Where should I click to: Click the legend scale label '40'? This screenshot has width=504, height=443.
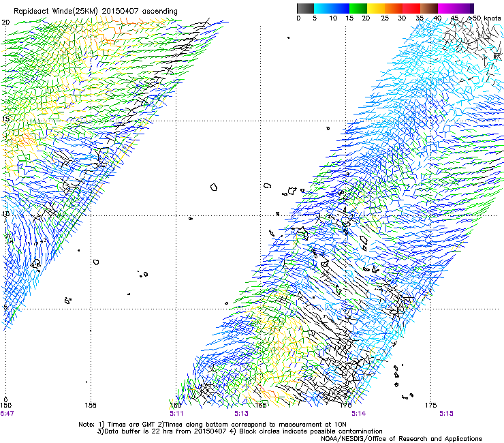click(437, 18)
